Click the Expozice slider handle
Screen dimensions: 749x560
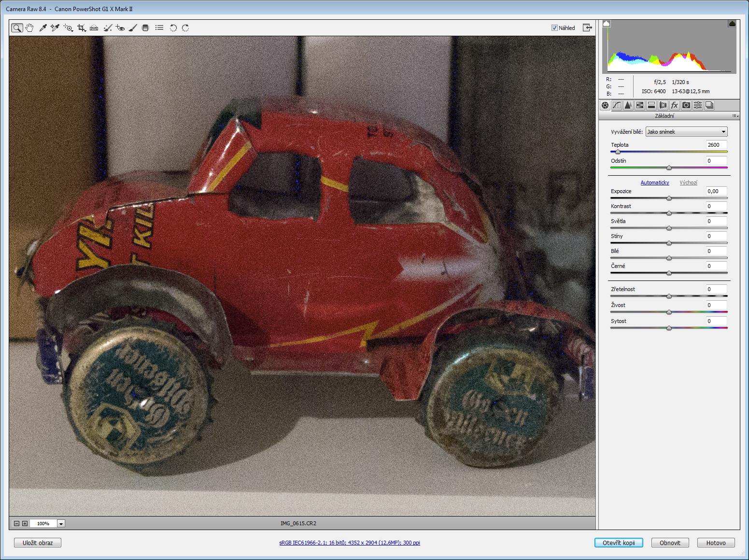point(669,198)
